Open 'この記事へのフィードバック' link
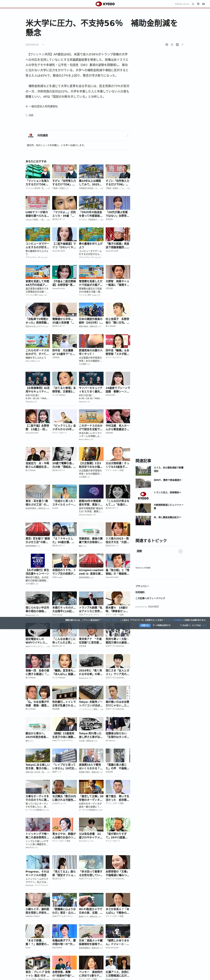 tap(150, 598)
